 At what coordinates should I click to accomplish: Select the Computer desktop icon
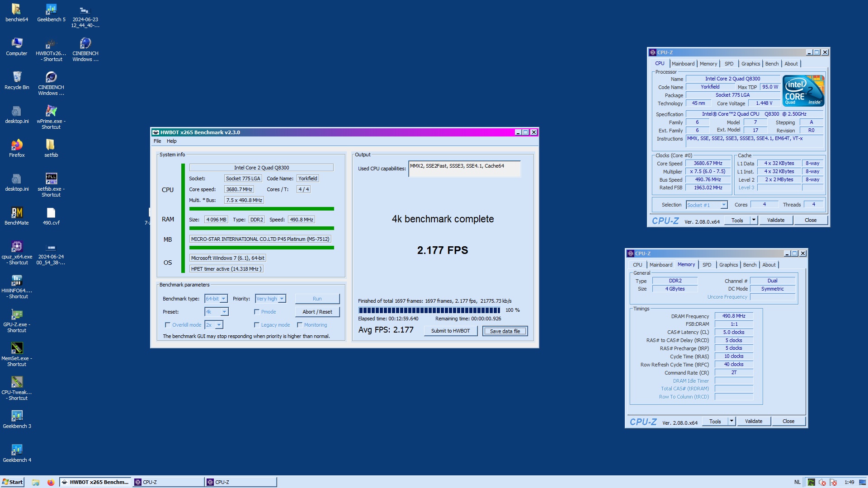click(x=17, y=47)
